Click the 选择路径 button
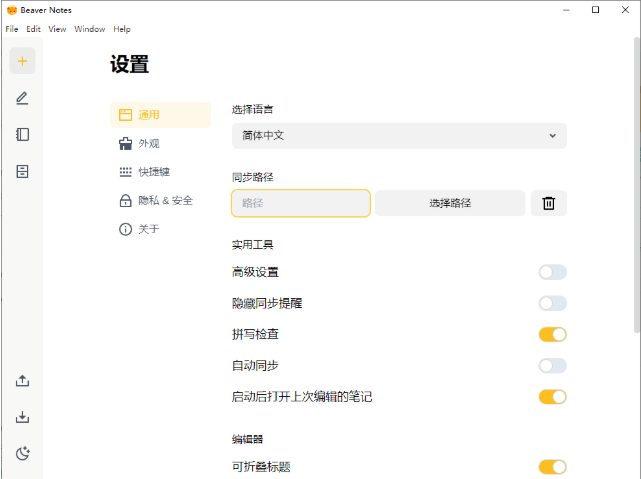Image resolution: width=641 pixels, height=479 pixels. (450, 203)
